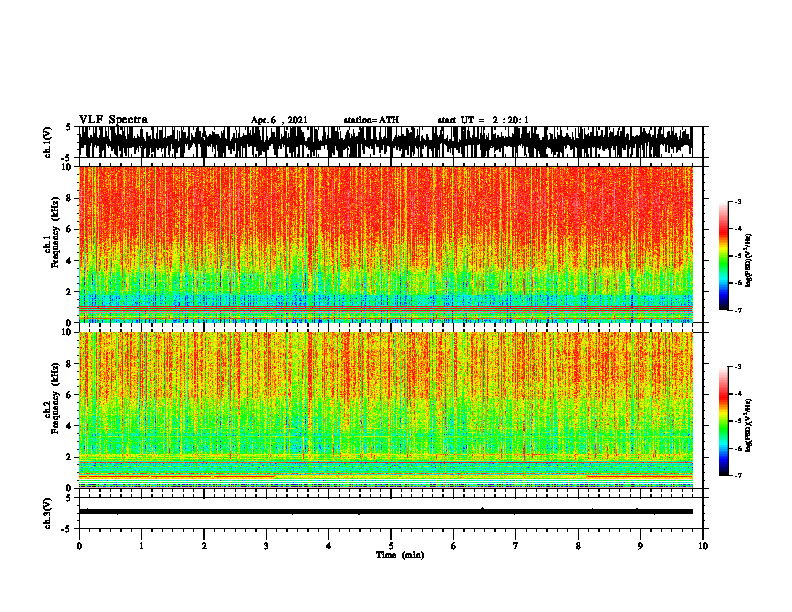Click the "-3" label on ch.2 color bar
792x612 pixels.
(738, 367)
